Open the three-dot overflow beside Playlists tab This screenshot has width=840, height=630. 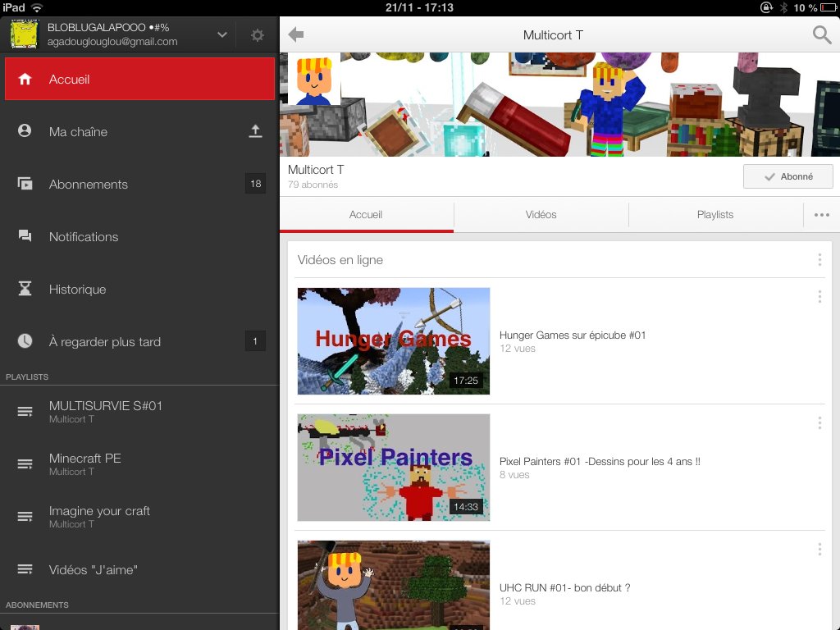click(822, 215)
